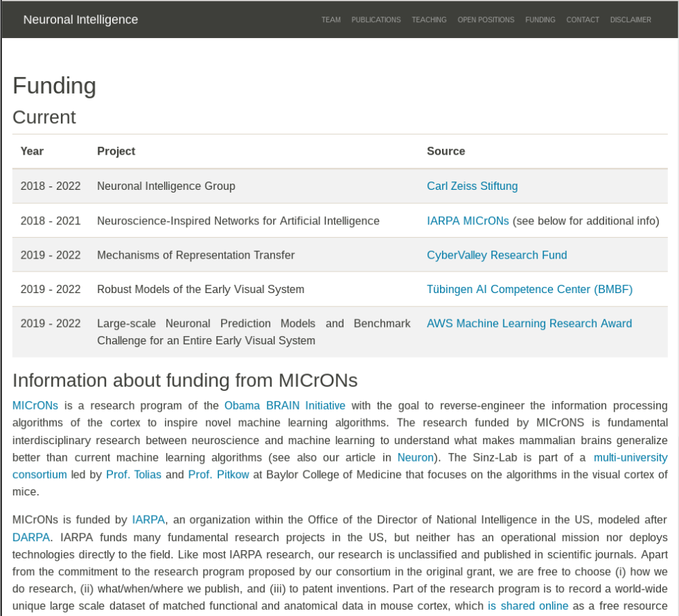
Task: Follow the Neuron article link
Action: pyautogui.click(x=415, y=458)
